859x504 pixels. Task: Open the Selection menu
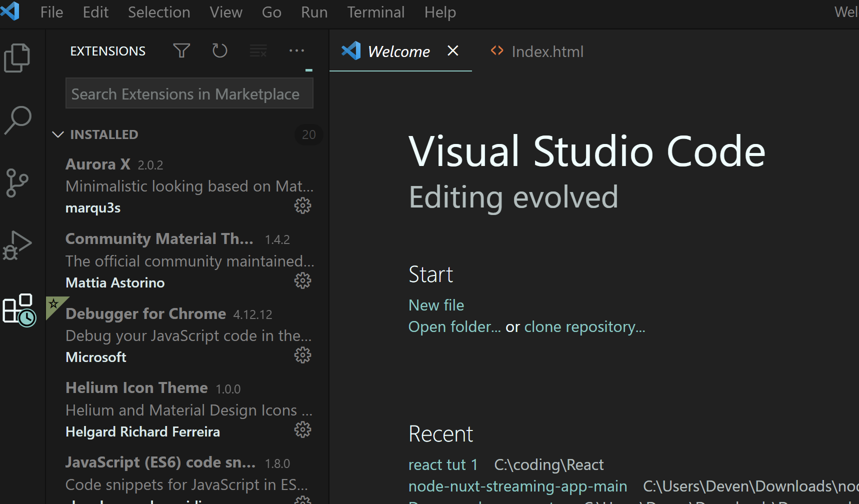(159, 12)
